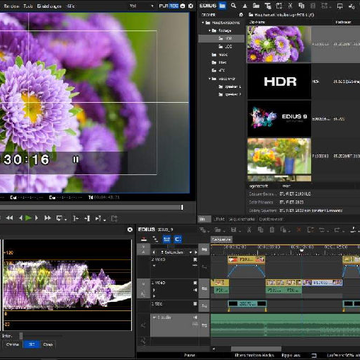The width and height of the screenshot is (360, 360).
Task: Click the Copy icon in the timeline toolbar
Action: pos(260,230)
